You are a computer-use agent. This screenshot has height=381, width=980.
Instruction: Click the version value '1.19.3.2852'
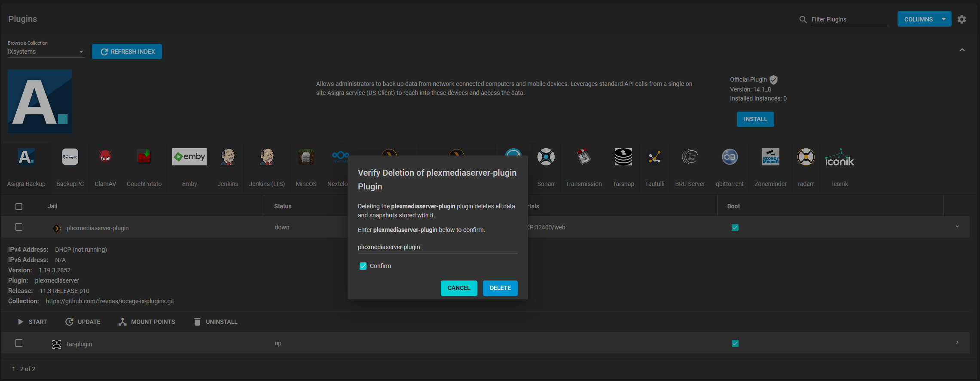click(x=55, y=270)
